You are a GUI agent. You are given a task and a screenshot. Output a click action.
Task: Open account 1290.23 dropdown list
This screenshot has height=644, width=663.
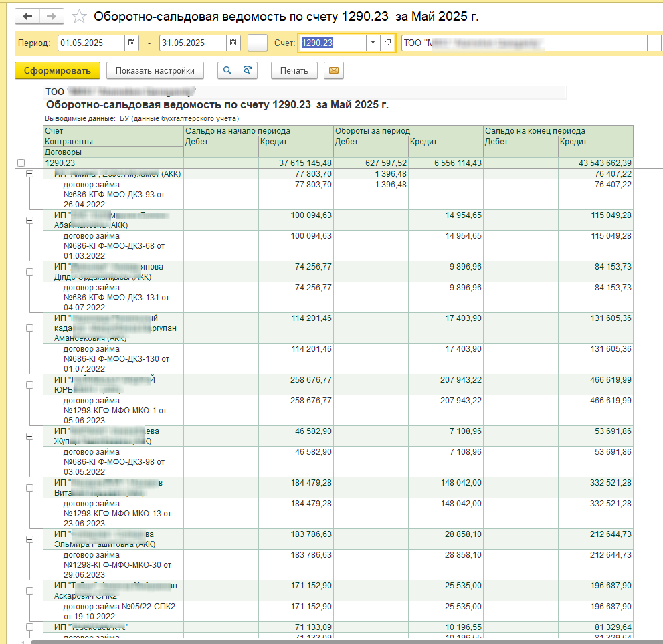pos(373,43)
